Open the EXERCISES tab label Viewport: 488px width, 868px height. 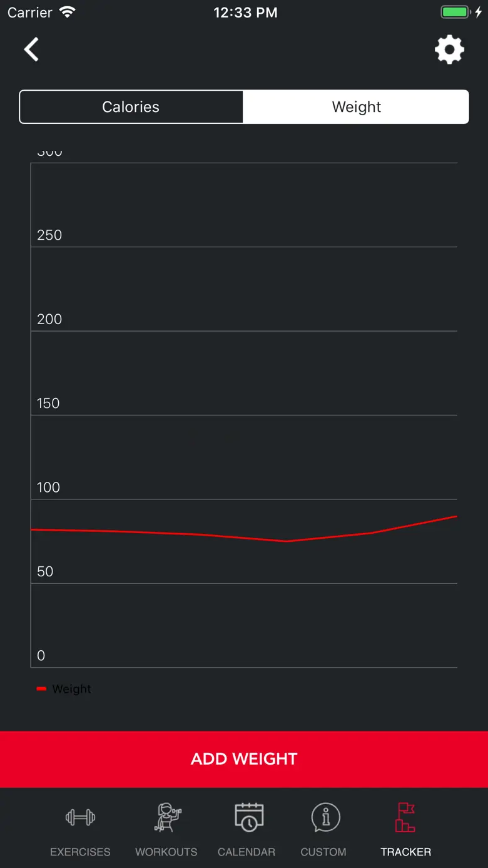click(x=80, y=852)
